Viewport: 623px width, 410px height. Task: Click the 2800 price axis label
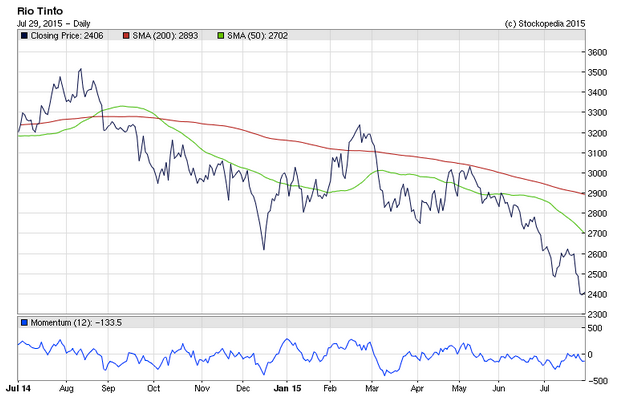pos(597,213)
